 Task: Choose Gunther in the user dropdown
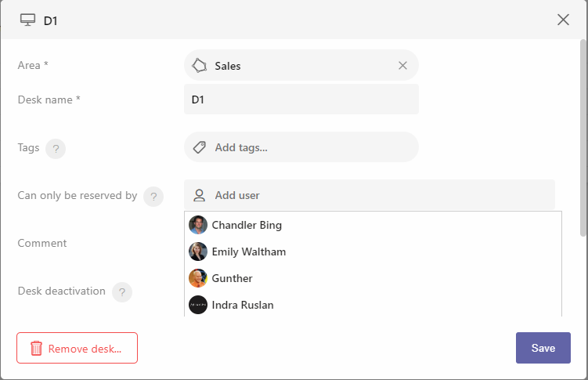coord(373,278)
